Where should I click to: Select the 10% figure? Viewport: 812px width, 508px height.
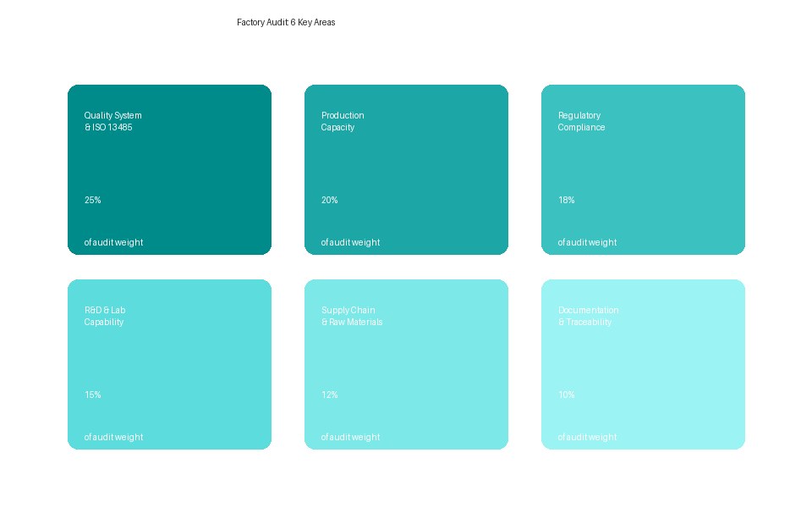pos(566,395)
